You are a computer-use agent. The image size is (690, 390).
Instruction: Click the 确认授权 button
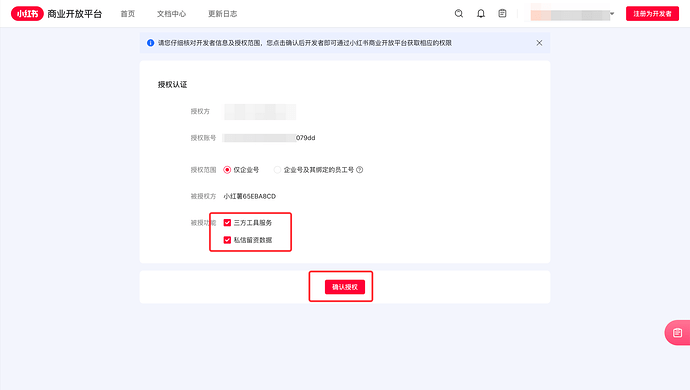(345, 287)
